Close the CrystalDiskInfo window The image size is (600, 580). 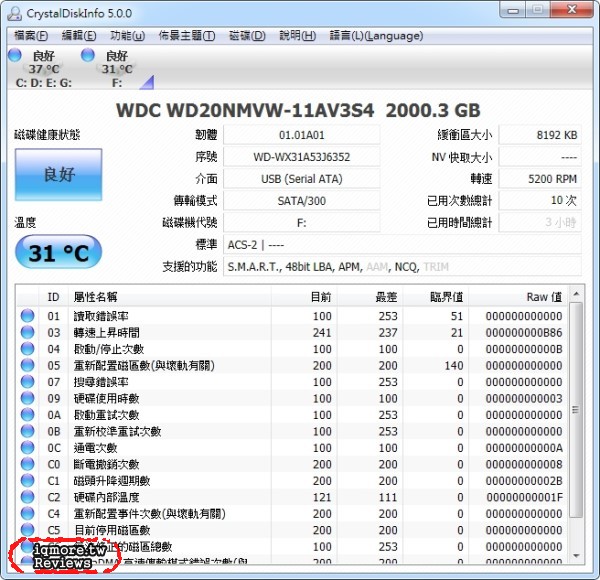(572, 10)
